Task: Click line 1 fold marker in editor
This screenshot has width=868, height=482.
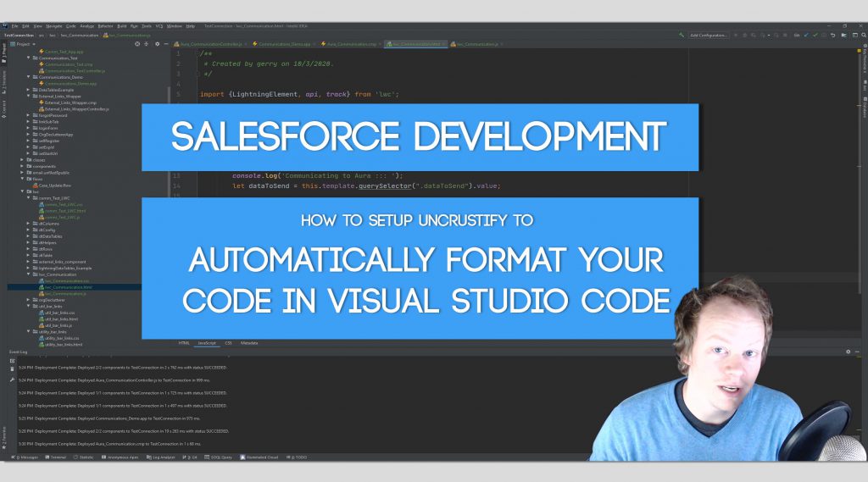Action: [x=198, y=53]
